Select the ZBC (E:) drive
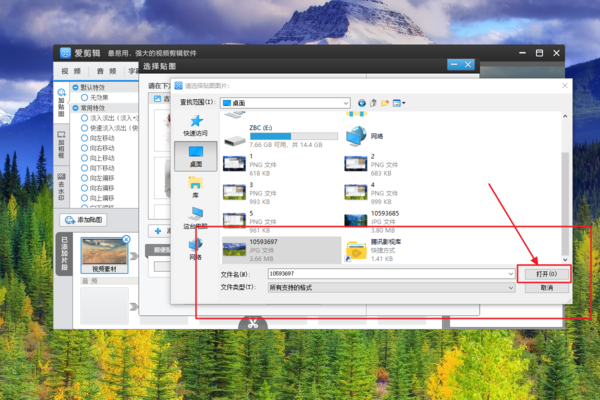 tap(280, 136)
